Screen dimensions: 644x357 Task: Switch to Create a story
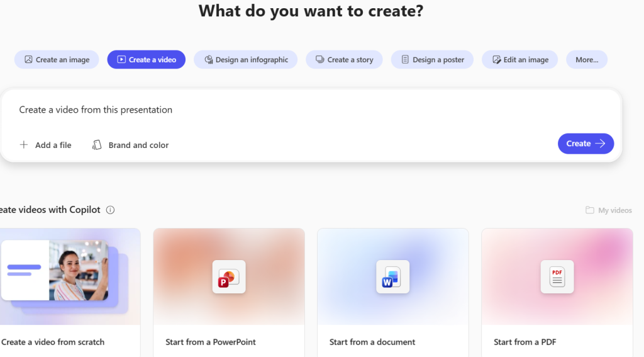[344, 60]
